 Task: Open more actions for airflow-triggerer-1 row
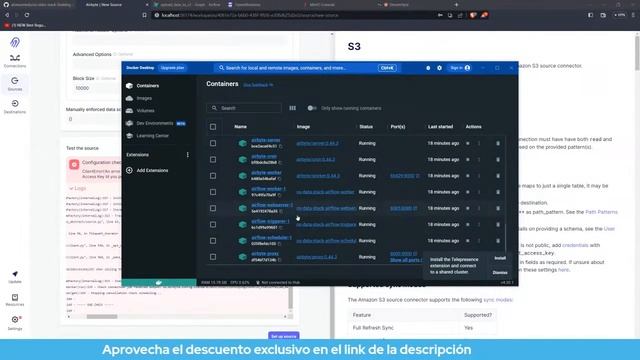click(479, 224)
